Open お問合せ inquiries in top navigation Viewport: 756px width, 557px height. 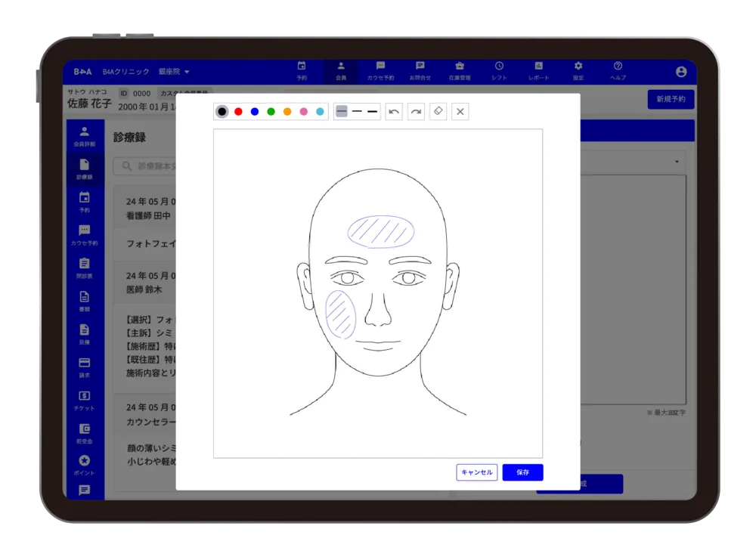tap(420, 71)
